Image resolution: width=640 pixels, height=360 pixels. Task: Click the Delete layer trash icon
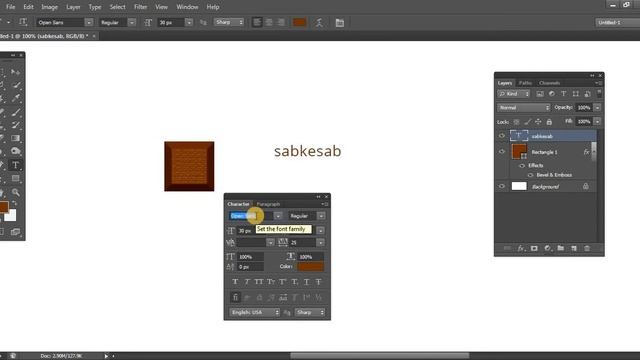587,248
